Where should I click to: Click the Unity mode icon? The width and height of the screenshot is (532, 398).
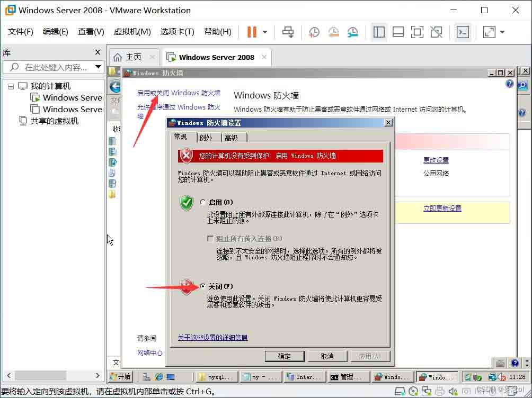pyautogui.click(x=436, y=32)
